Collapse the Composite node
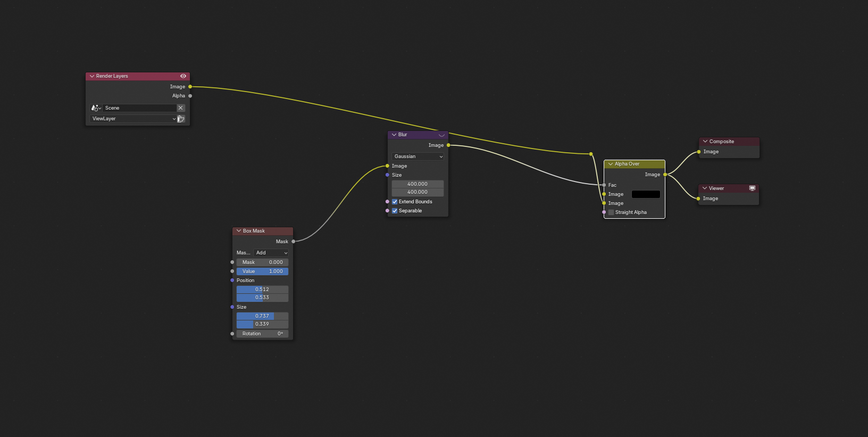868x437 pixels. 705,142
